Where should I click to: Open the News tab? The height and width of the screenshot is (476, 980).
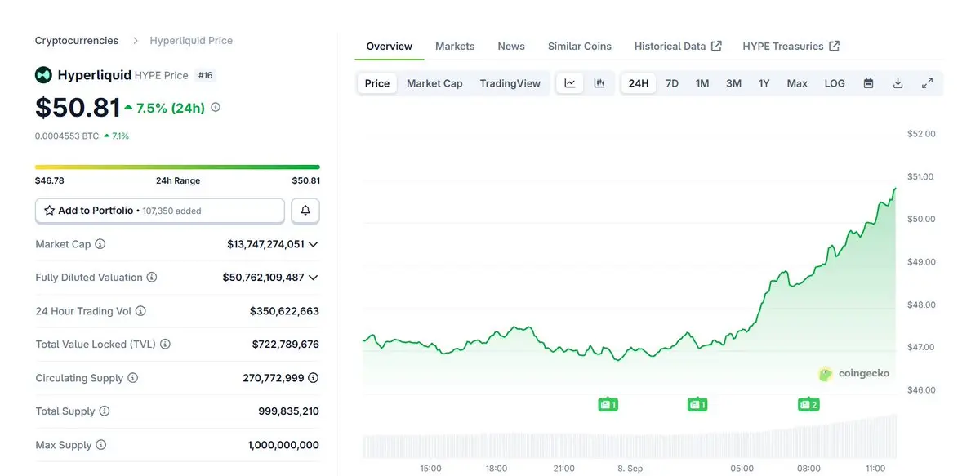511,47
